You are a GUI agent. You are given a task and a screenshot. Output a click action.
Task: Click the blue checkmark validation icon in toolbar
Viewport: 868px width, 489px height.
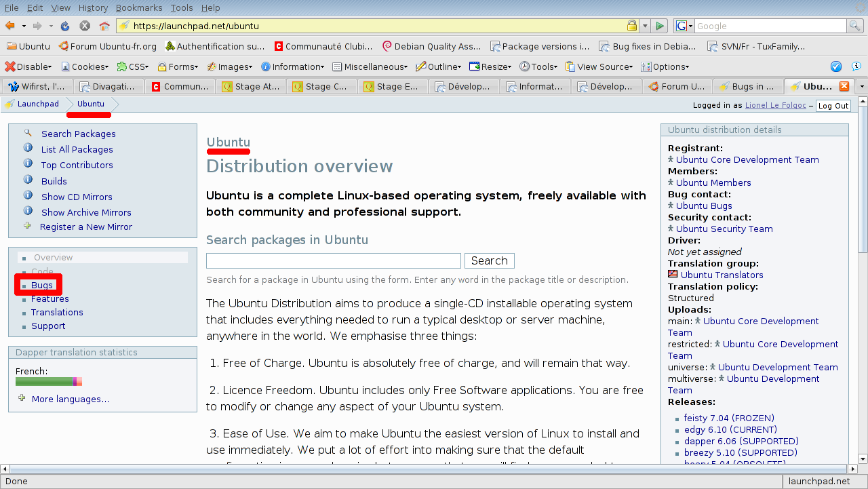(836, 66)
